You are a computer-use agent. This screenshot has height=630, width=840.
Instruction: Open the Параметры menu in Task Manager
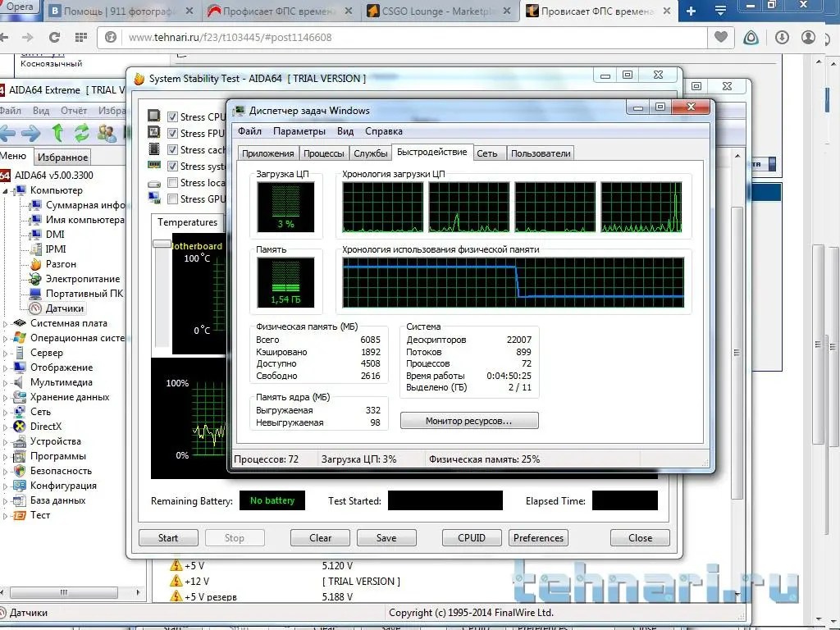click(x=299, y=131)
